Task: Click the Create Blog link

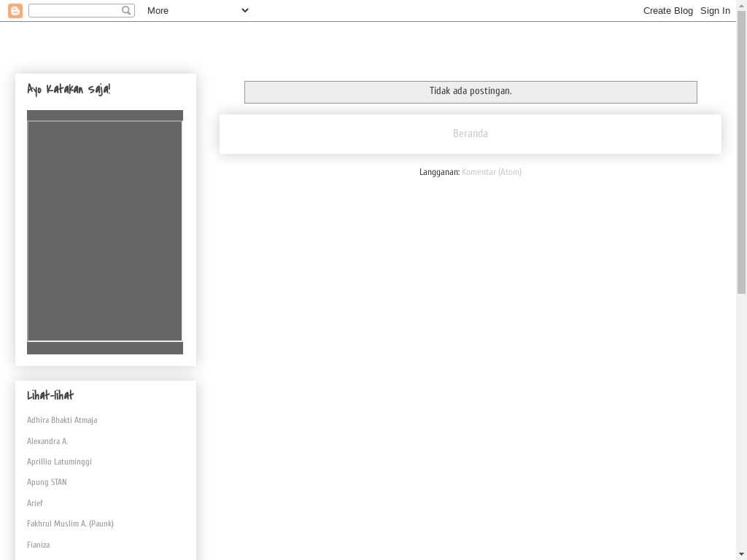Action: (667, 11)
